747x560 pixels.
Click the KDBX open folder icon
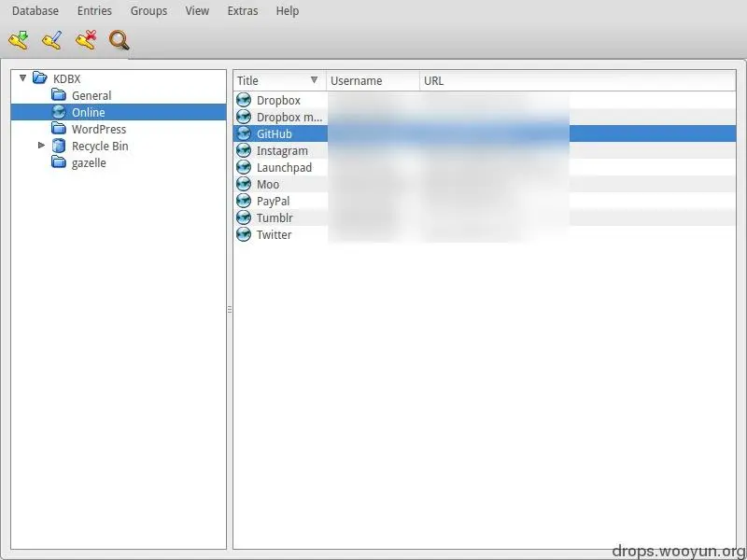click(40, 77)
